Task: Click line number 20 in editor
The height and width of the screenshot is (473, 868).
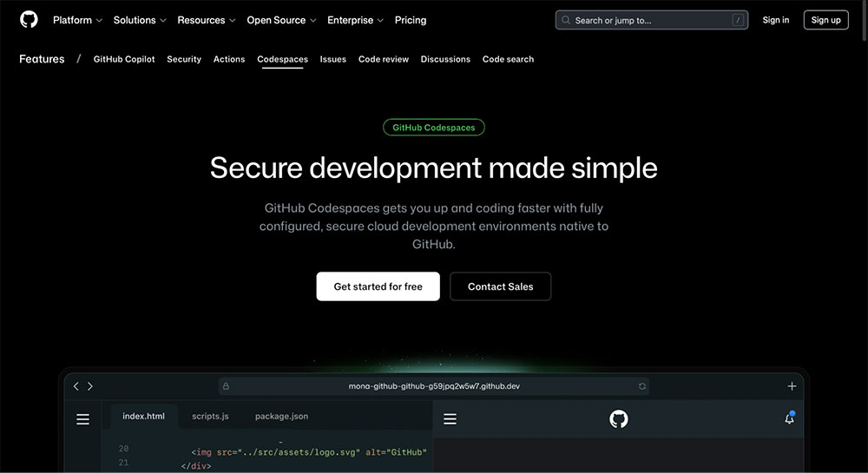Action: tap(123, 449)
